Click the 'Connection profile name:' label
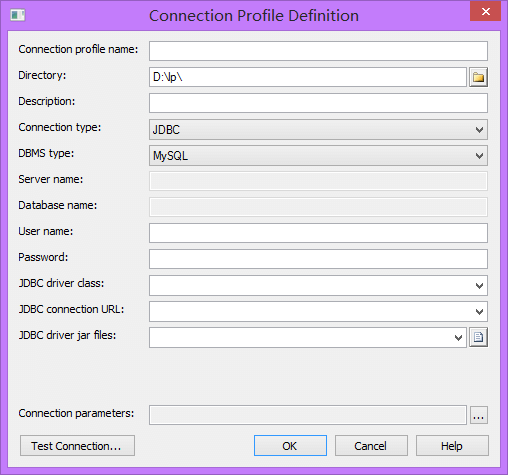 [x=78, y=49]
